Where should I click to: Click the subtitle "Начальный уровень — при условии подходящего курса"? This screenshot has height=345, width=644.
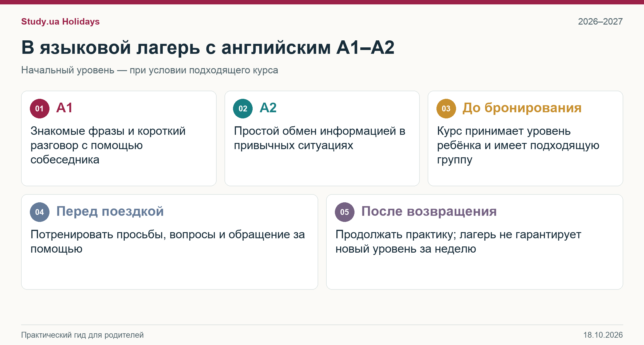coord(150,70)
